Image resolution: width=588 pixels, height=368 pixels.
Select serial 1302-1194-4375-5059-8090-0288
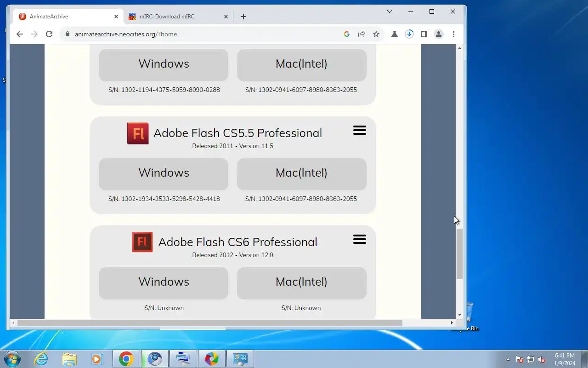click(170, 90)
